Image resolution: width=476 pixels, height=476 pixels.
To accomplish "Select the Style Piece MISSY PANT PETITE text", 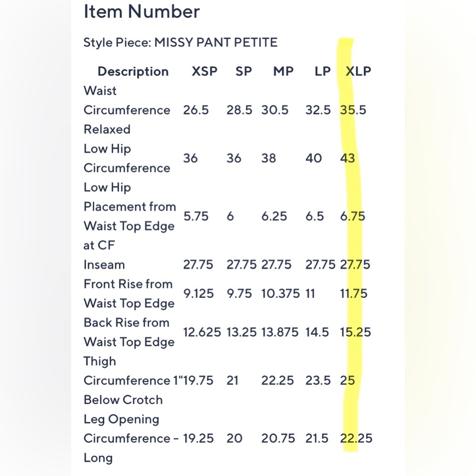I will (x=180, y=42).
